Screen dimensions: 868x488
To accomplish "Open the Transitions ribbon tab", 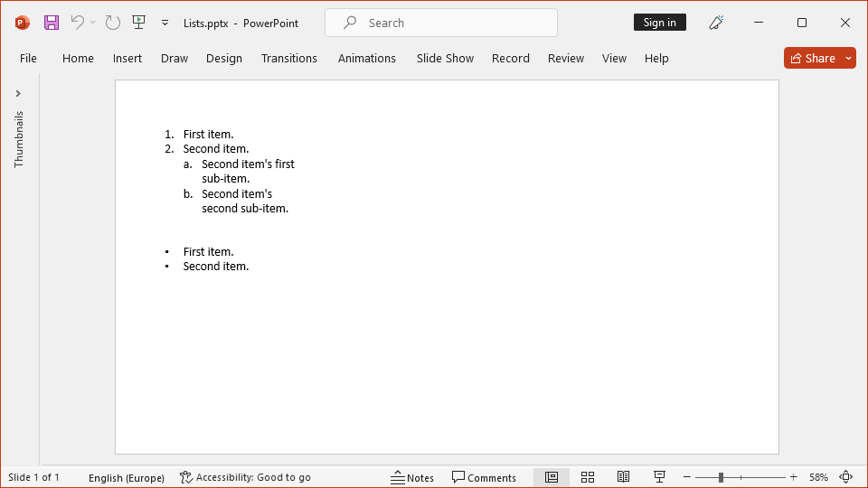I will (289, 58).
